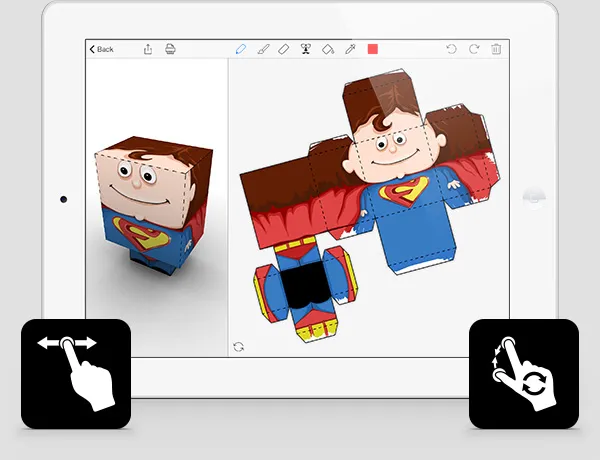Select the Paint bucket fill tool
This screenshot has width=600, height=460.
[x=328, y=49]
